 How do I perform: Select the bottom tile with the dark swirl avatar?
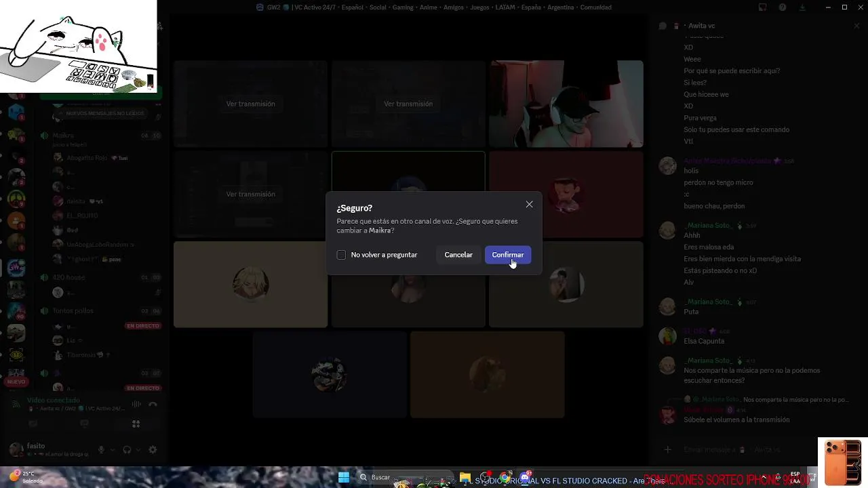coord(329,374)
